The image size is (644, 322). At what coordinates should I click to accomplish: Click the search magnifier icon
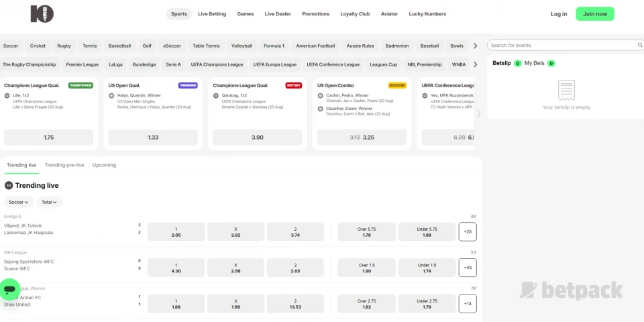[638, 46]
